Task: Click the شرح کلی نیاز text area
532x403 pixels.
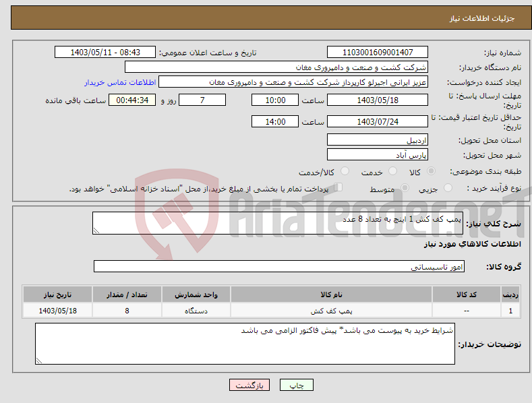Action: [278, 223]
